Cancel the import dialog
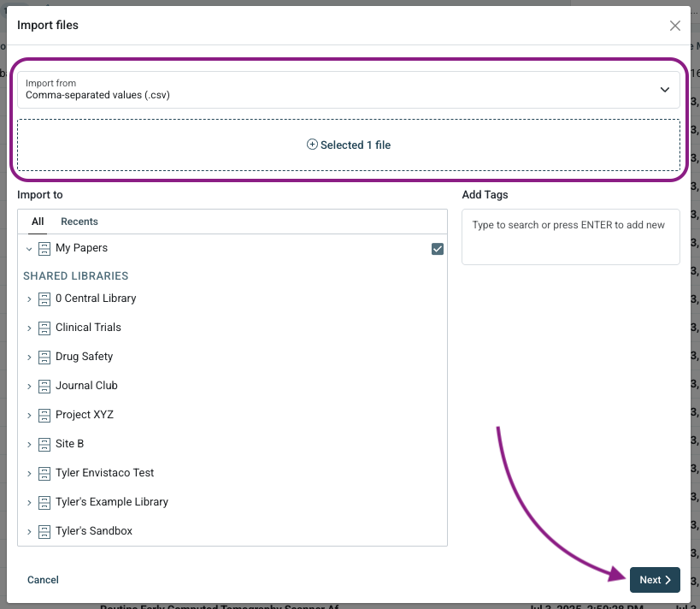The height and width of the screenshot is (609, 700). tap(43, 580)
